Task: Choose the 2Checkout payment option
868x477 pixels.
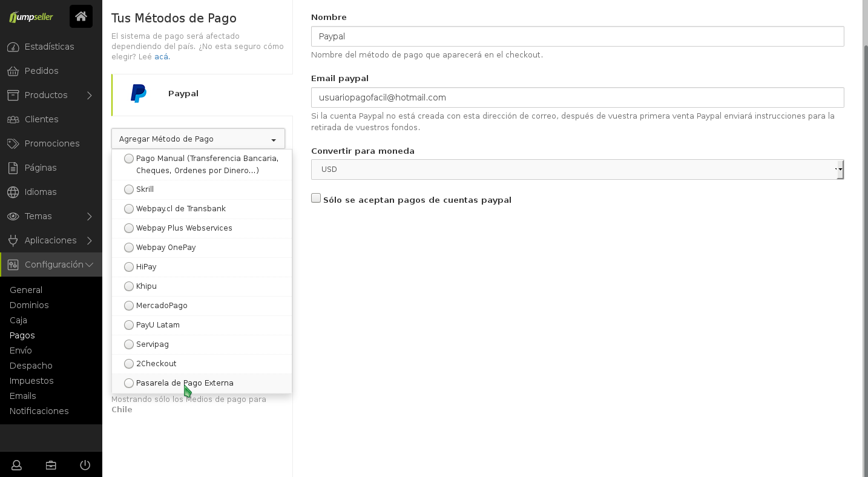Action: (x=202, y=364)
